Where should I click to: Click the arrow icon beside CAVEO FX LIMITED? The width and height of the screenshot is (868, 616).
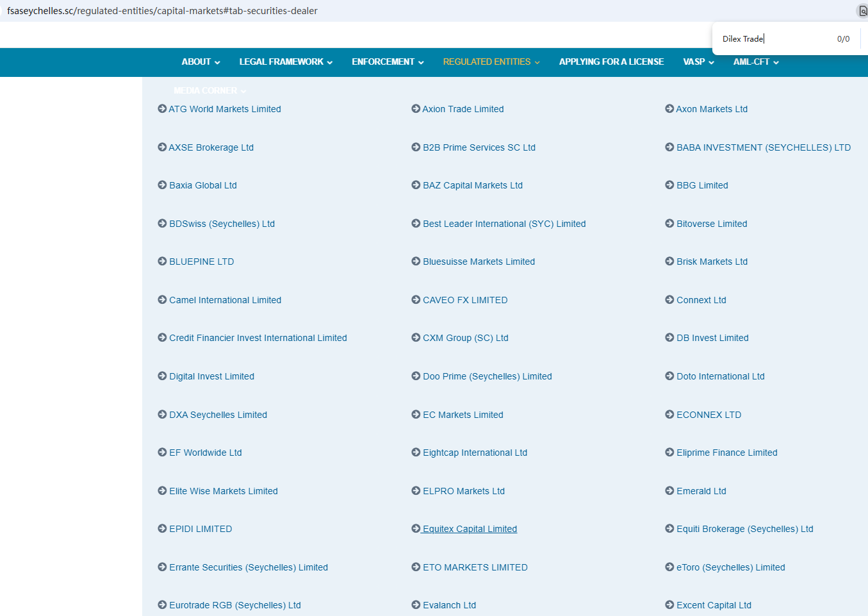coord(416,300)
